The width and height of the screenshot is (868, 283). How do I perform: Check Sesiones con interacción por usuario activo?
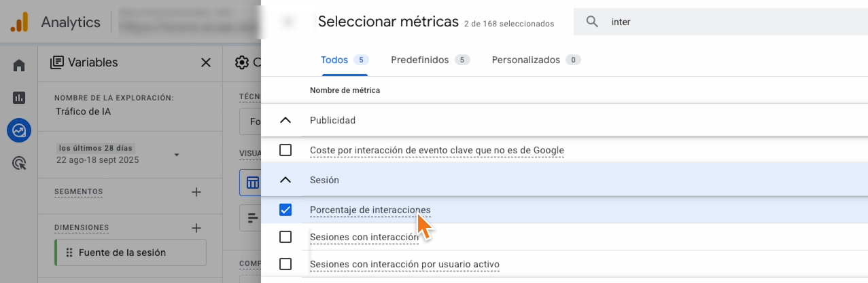[x=285, y=264]
